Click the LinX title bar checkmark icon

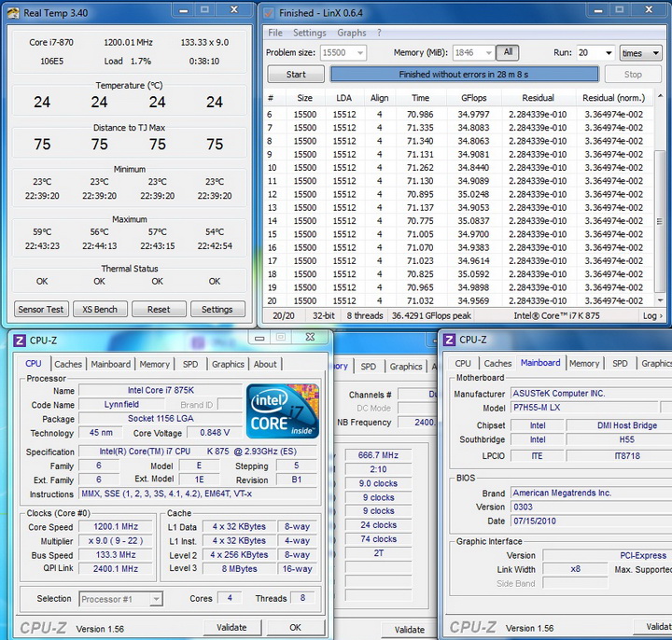click(x=269, y=13)
